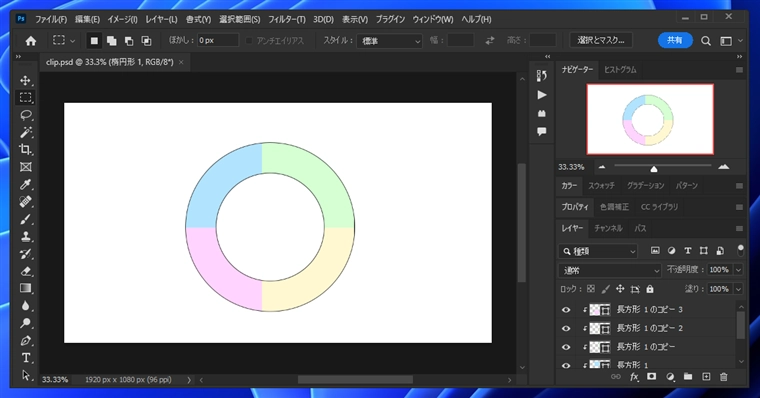Open the ファイル(F) menu
Viewport: 760px width, 398px height.
pos(51,19)
